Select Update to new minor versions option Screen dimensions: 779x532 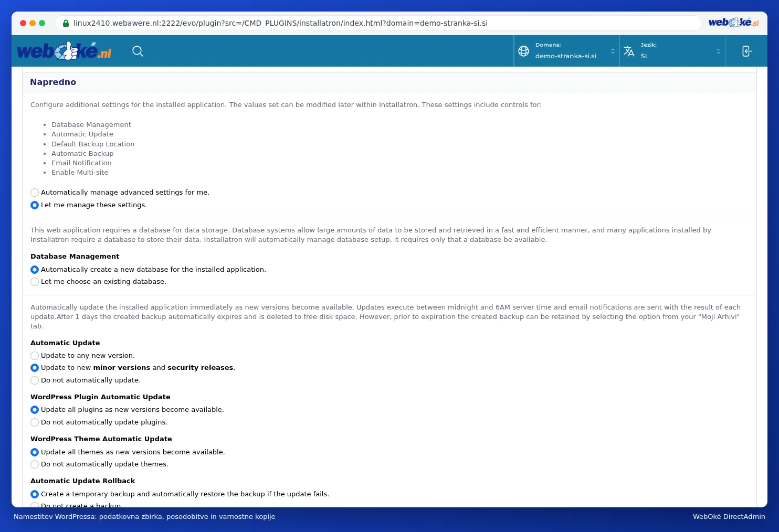tap(35, 368)
